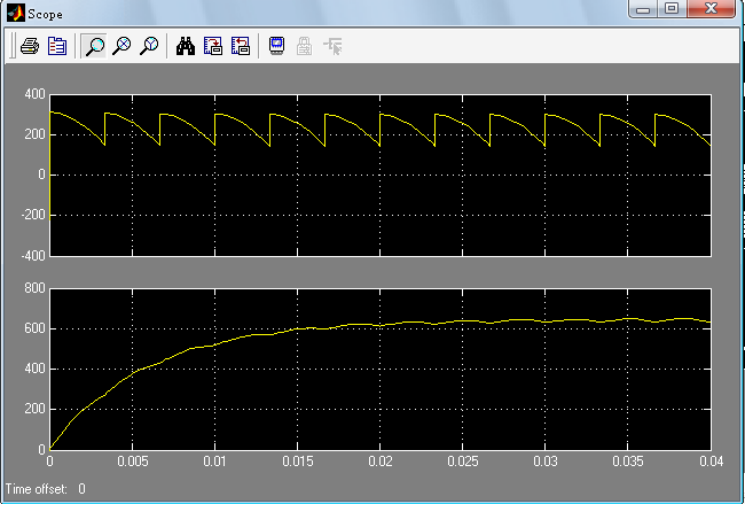Click the 0.035 time axis label
This screenshot has width=745, height=505.
tap(628, 461)
